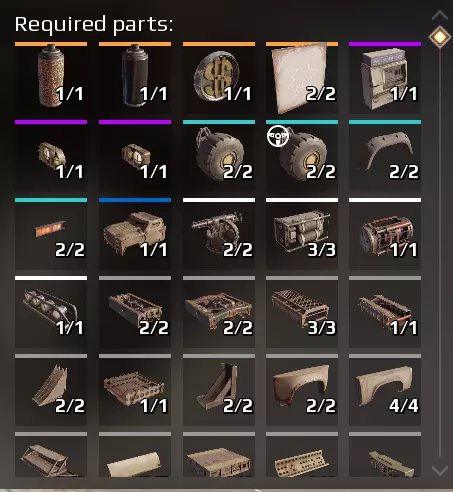The height and width of the screenshot is (492, 453).
Task: Click the scroll down arrow
Action: click(x=440, y=471)
